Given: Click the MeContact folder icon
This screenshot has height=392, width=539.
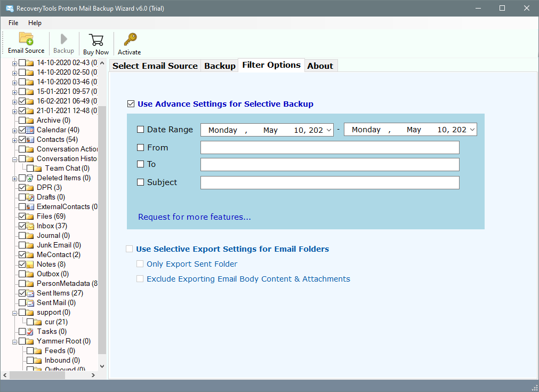Looking at the screenshot, I should click(x=30, y=255).
